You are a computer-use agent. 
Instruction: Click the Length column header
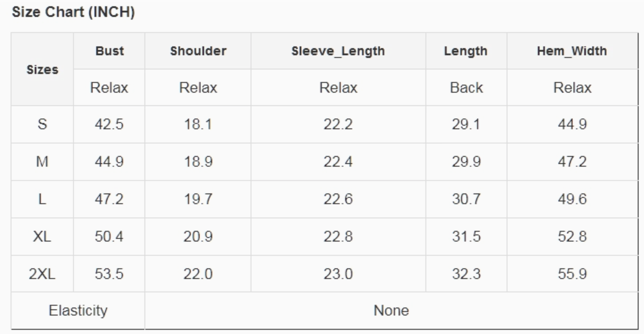pyautogui.click(x=466, y=51)
